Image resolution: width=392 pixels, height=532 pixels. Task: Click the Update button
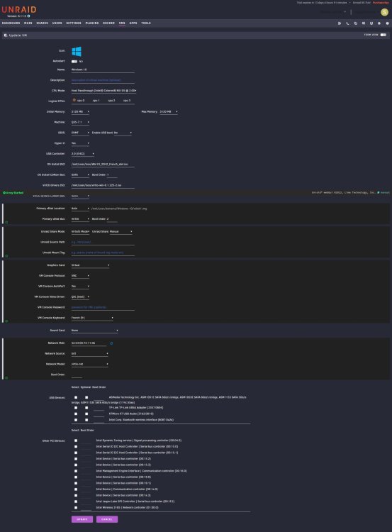(x=82, y=519)
